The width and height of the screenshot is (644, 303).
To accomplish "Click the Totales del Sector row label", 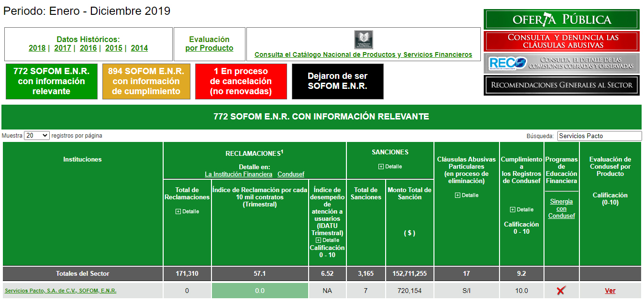I will [x=82, y=274].
